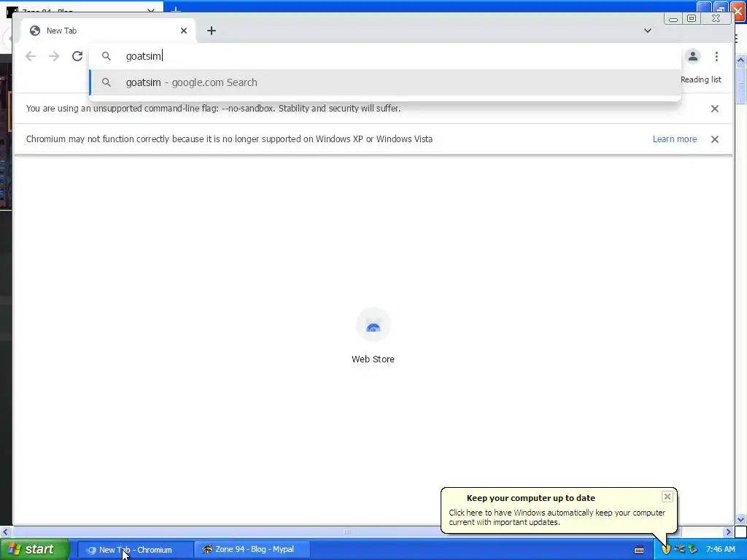Screen dimensions: 747x560
Task: Switch to New Tab - Chromium taskbar button
Action: tap(135, 550)
